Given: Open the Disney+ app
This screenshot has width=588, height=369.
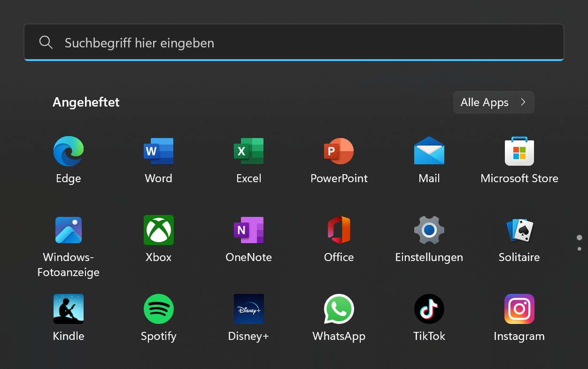Looking at the screenshot, I should pyautogui.click(x=249, y=309).
